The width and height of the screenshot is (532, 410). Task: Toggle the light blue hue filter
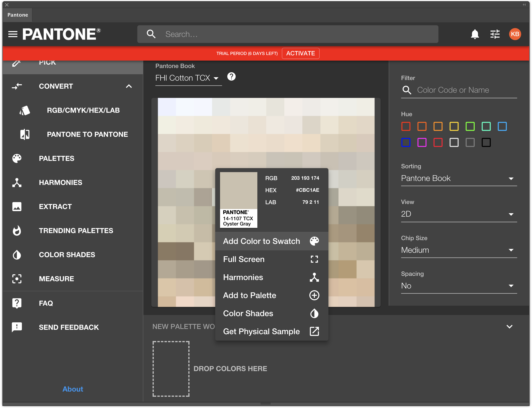click(502, 127)
